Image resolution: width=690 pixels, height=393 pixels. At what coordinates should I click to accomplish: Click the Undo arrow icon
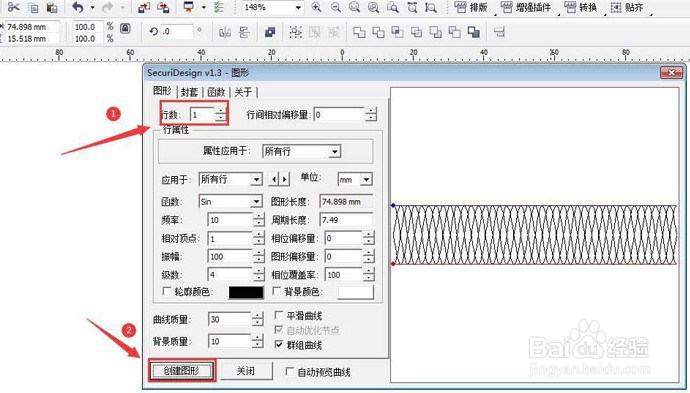pyautogui.click(x=78, y=7)
